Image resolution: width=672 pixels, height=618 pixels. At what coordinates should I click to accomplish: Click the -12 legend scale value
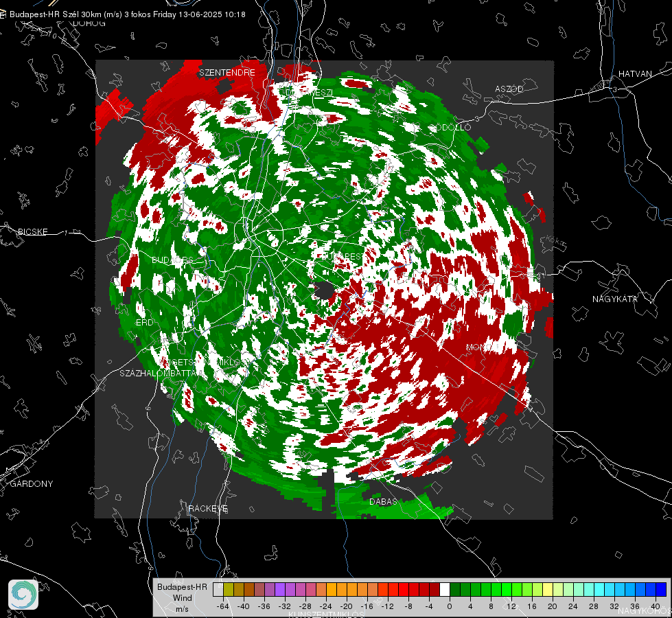click(387, 606)
